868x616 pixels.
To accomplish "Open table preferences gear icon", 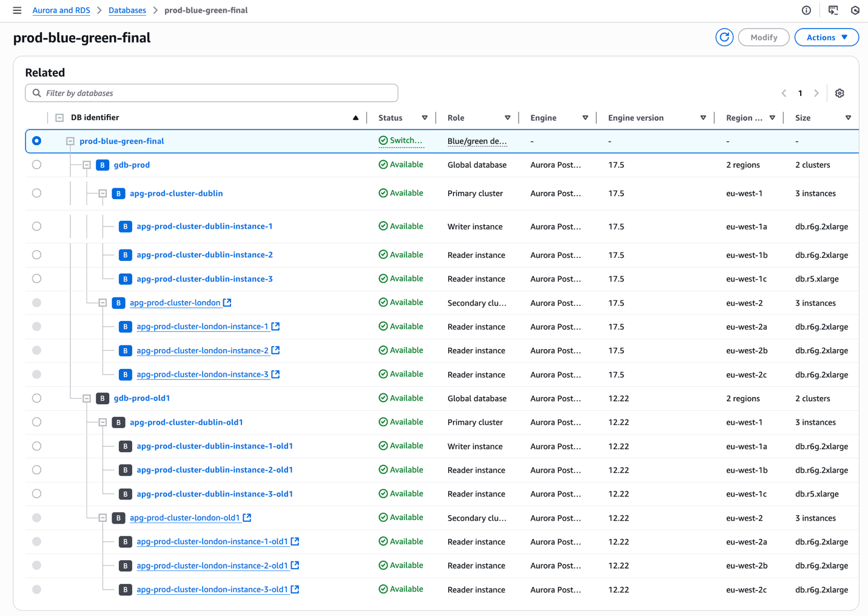I will pyautogui.click(x=839, y=93).
